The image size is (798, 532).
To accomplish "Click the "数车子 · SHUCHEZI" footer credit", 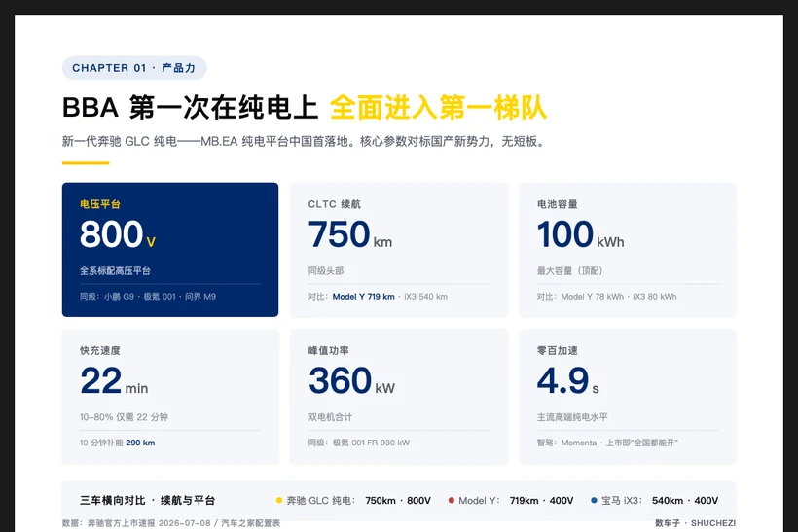I will pos(695,523).
